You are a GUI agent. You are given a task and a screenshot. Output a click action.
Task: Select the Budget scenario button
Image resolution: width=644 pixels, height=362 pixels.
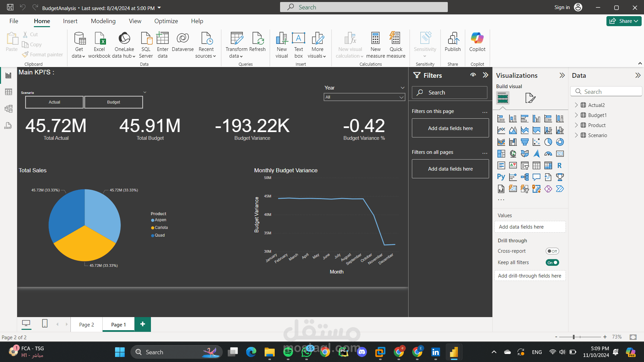click(113, 102)
